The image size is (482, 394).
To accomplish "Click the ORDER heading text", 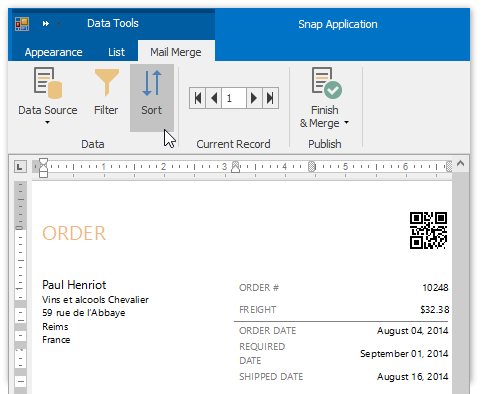I will click(74, 233).
